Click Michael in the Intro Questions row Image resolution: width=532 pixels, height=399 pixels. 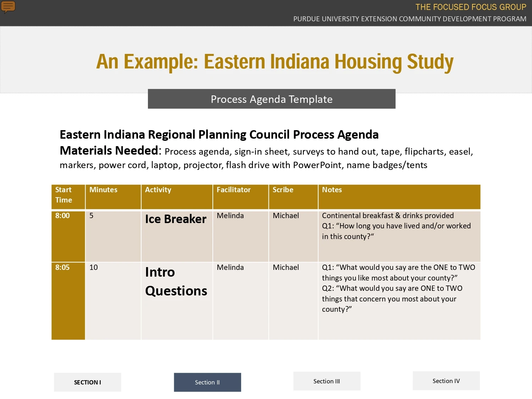[293, 301]
